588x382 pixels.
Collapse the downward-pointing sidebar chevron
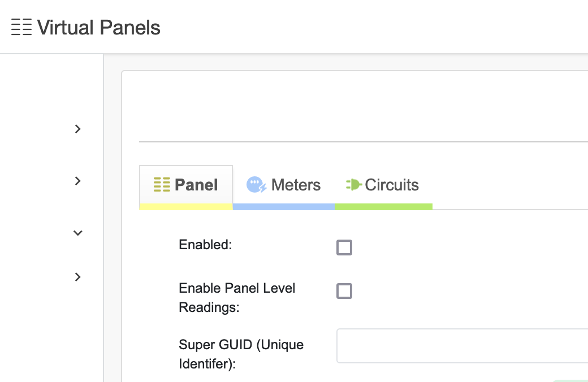[78, 232]
